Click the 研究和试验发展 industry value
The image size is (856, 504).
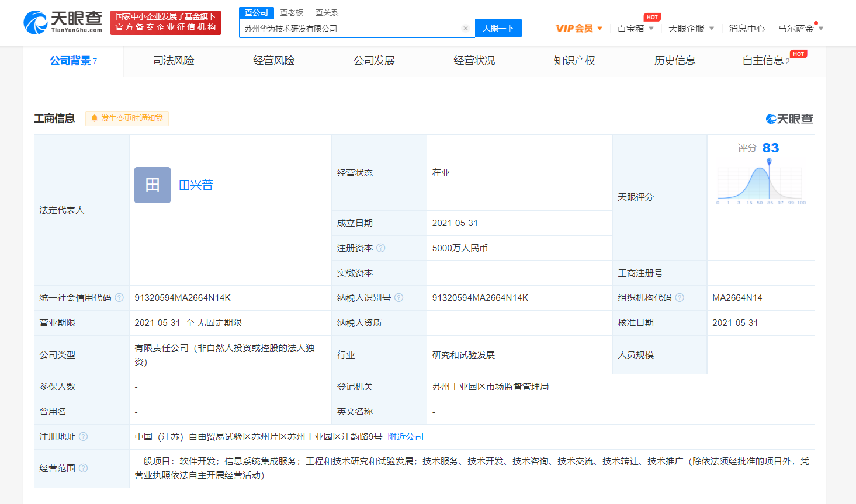(x=463, y=355)
